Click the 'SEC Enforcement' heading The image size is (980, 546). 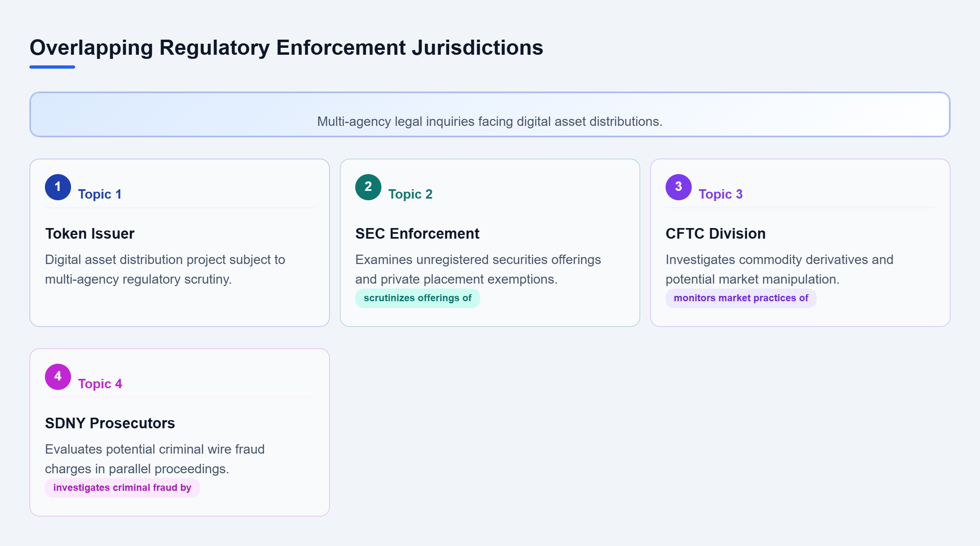[x=417, y=234]
